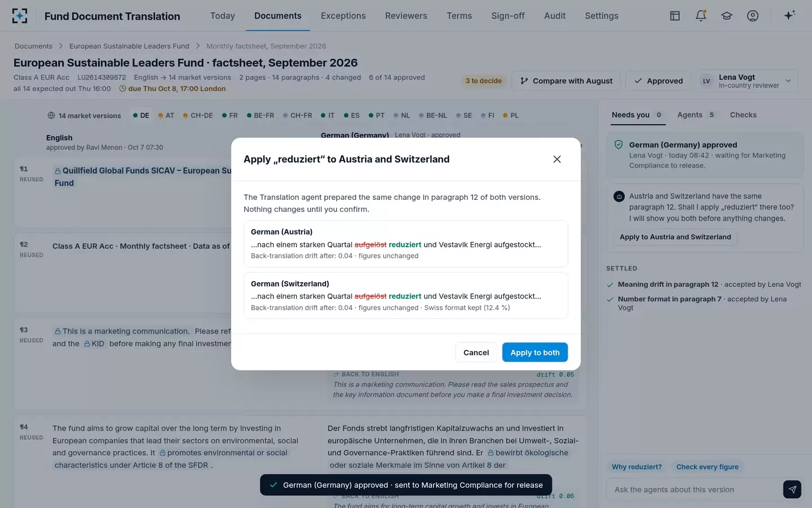
Task: Select the PL market version
Action: 511,116
